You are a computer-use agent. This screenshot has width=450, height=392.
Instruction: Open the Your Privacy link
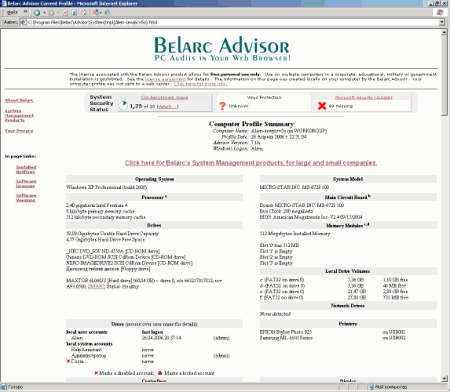point(19,131)
